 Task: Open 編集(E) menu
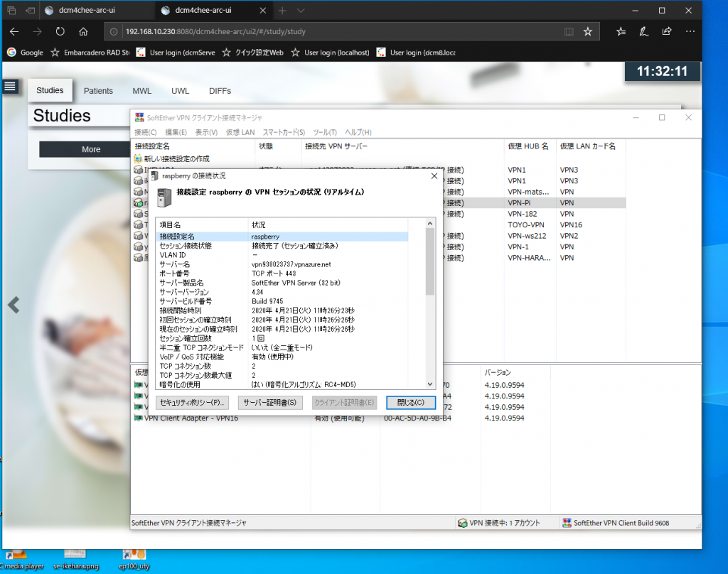(176, 132)
